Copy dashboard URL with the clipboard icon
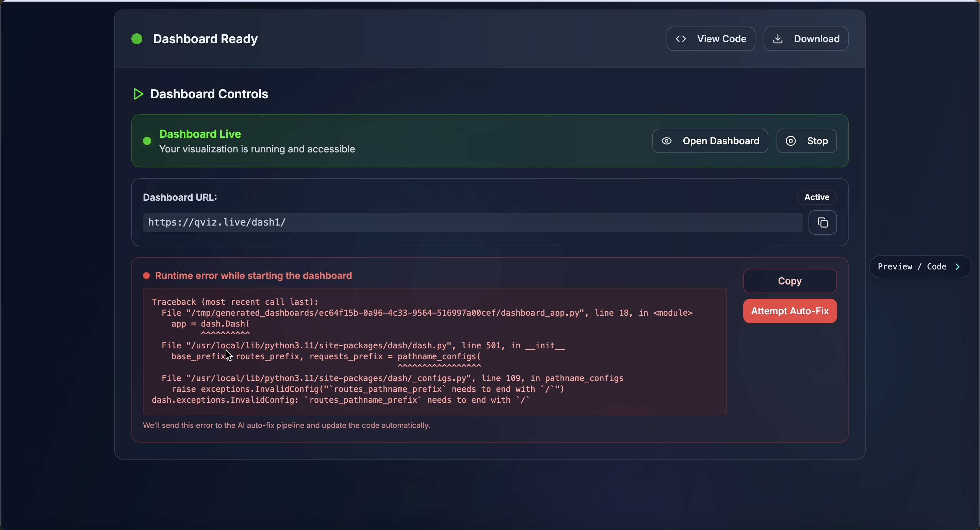 tap(822, 222)
